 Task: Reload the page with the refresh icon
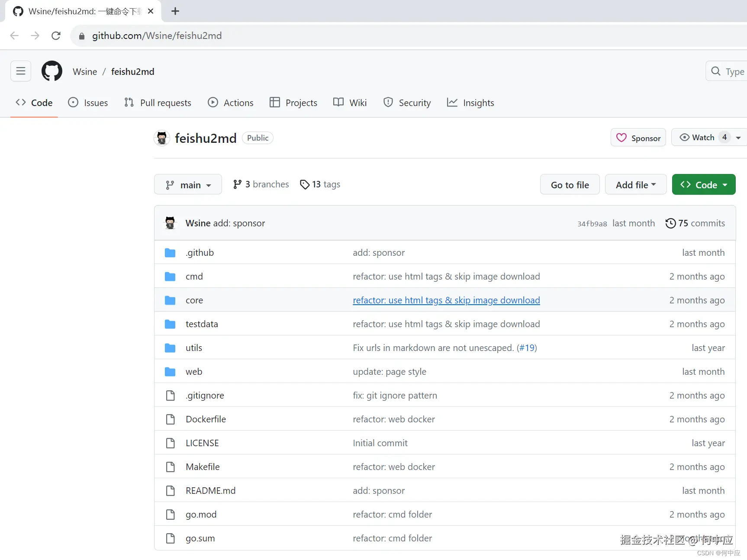point(56,35)
